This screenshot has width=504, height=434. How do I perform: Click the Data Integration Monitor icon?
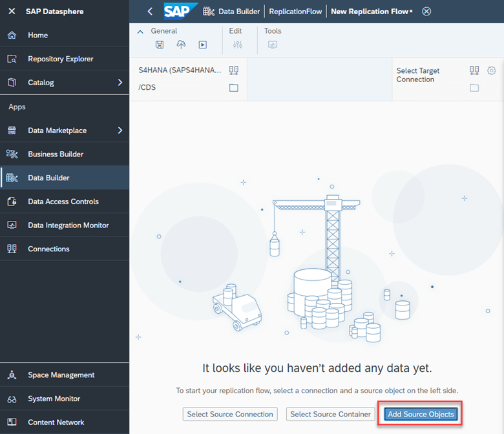[x=12, y=225]
